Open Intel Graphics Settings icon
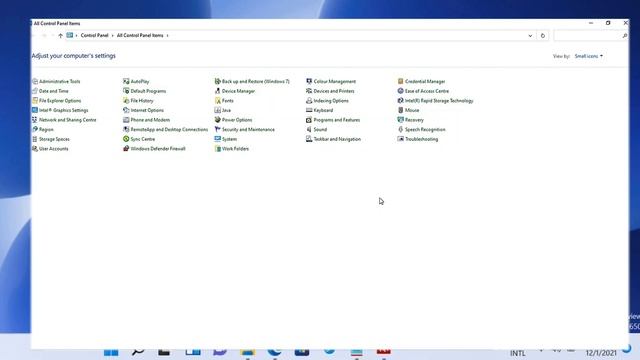The width and height of the screenshot is (640, 360). [x=35, y=110]
